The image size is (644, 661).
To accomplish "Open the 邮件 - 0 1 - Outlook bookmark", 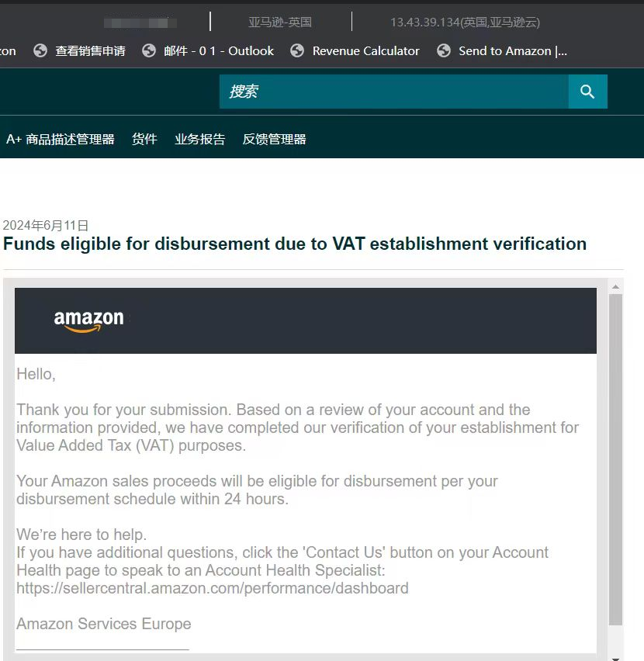I will pos(219,51).
